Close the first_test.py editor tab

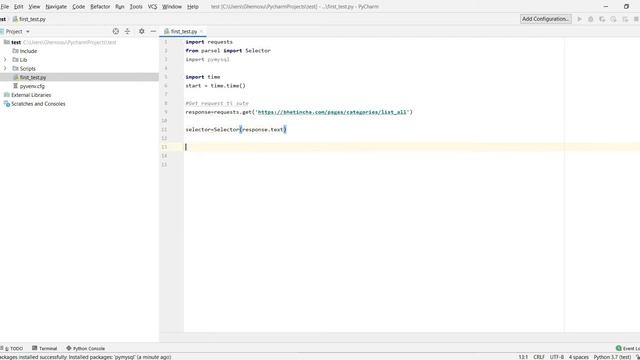pyautogui.click(x=202, y=31)
